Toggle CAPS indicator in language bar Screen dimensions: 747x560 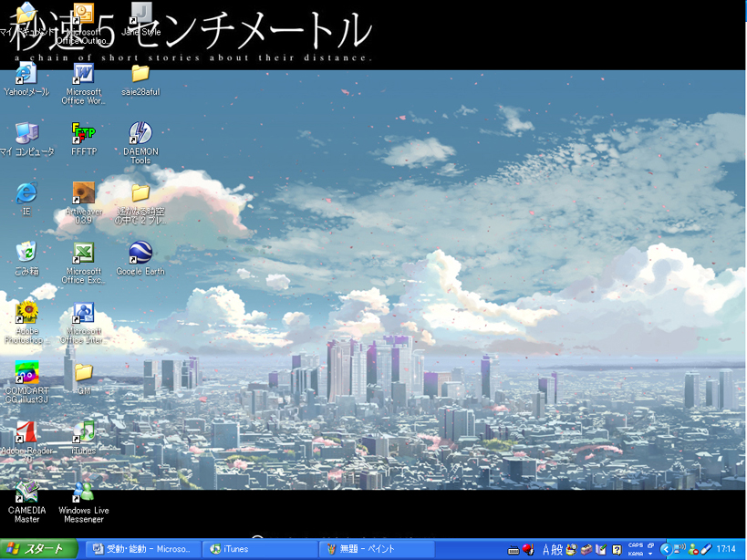point(636,545)
